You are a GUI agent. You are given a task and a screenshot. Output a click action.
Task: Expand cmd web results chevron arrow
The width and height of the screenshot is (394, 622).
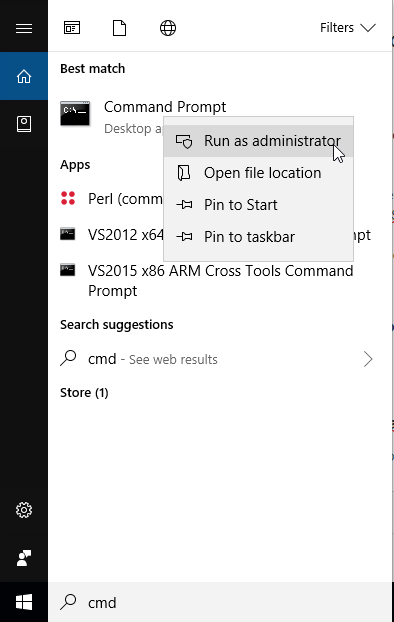pyautogui.click(x=368, y=359)
